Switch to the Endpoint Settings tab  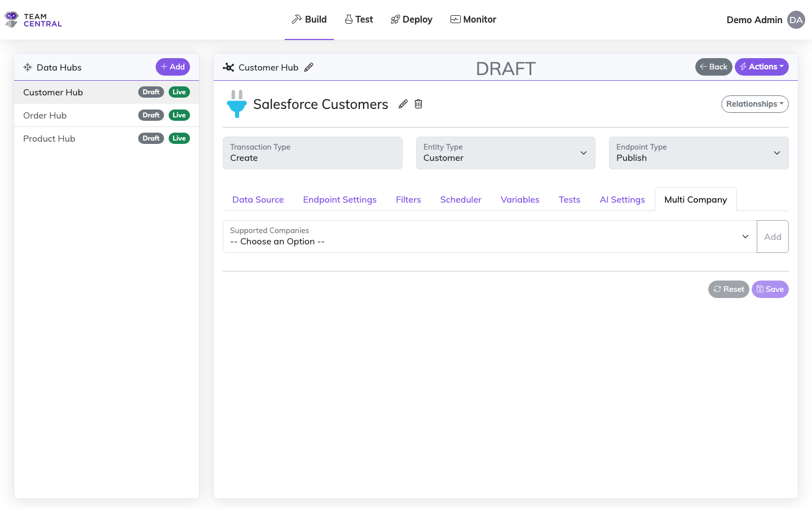point(339,199)
